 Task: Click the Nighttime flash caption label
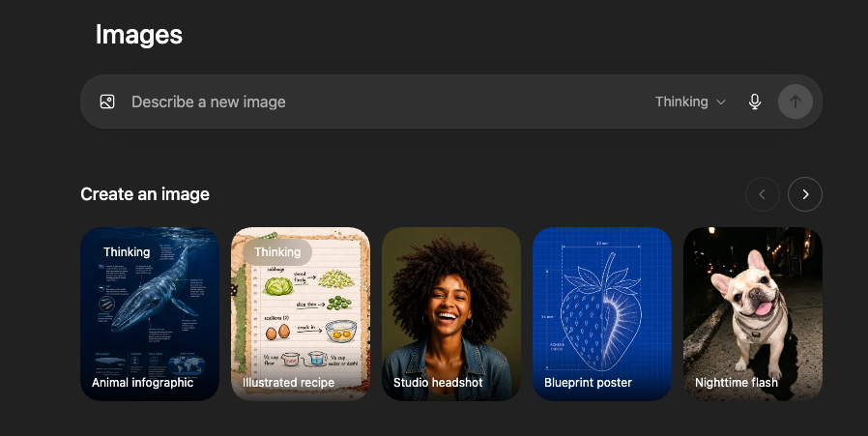coord(737,383)
